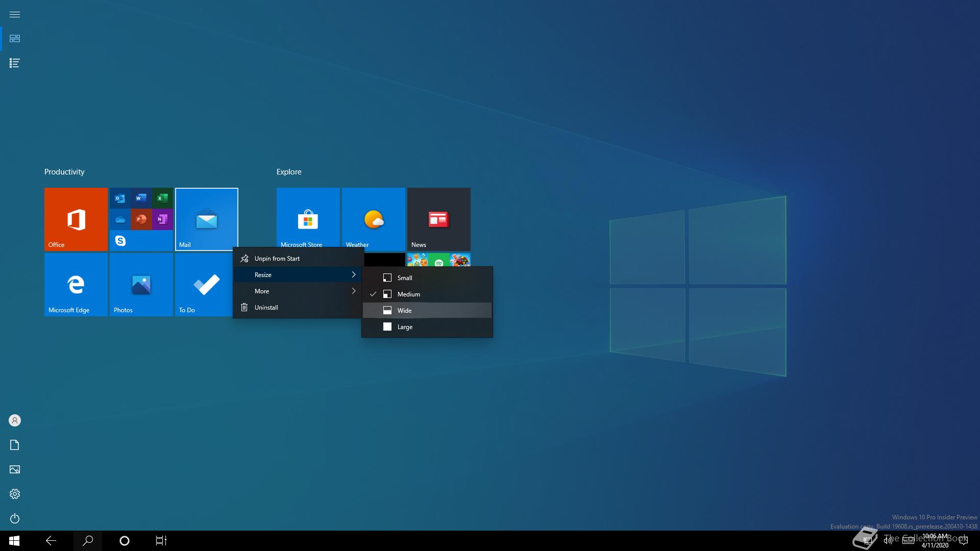The image size is (980, 551).
Task: Open the Microsoft Store tile
Action: pos(308,218)
